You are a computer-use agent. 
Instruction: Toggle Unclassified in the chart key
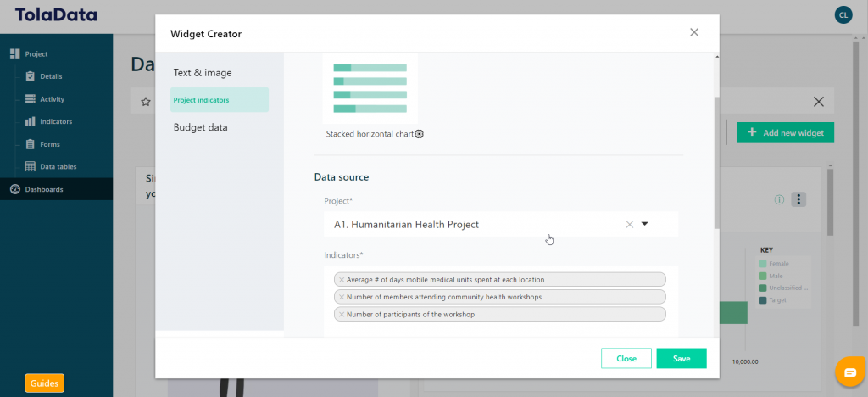coord(784,288)
